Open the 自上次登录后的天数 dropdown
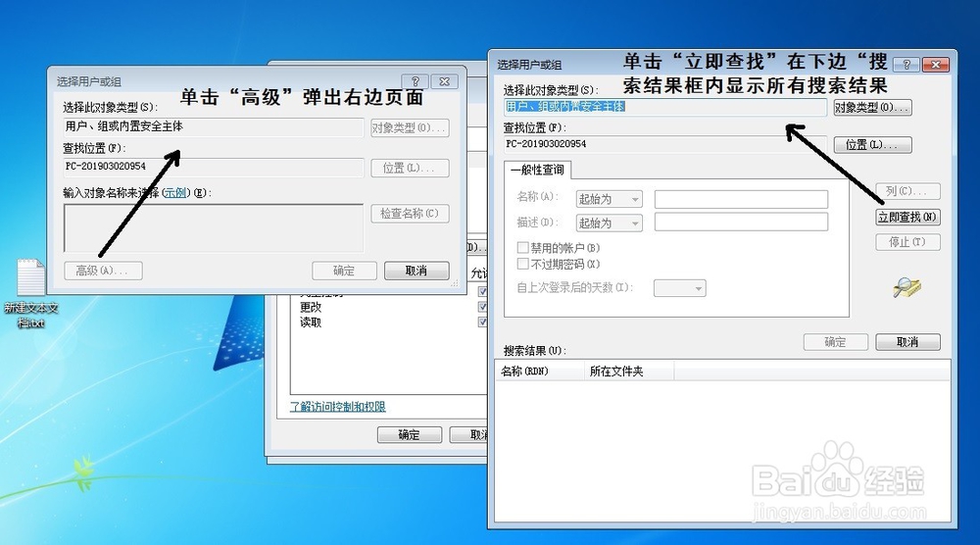 680,288
